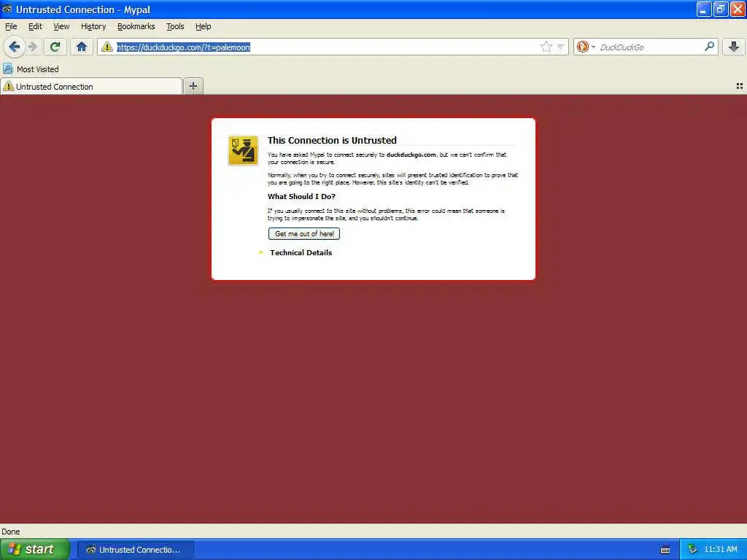Open Most Visited bookmarks folder
747x560 pixels.
pos(31,69)
